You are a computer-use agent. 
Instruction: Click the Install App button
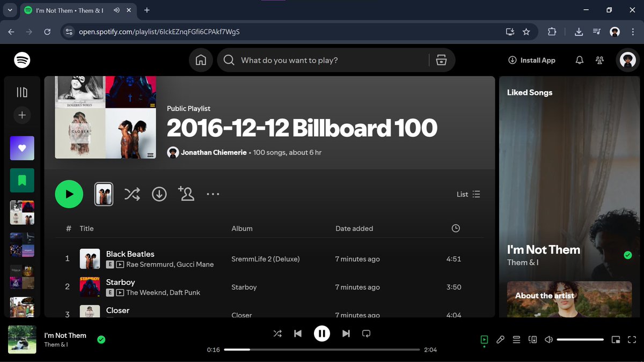click(x=532, y=60)
